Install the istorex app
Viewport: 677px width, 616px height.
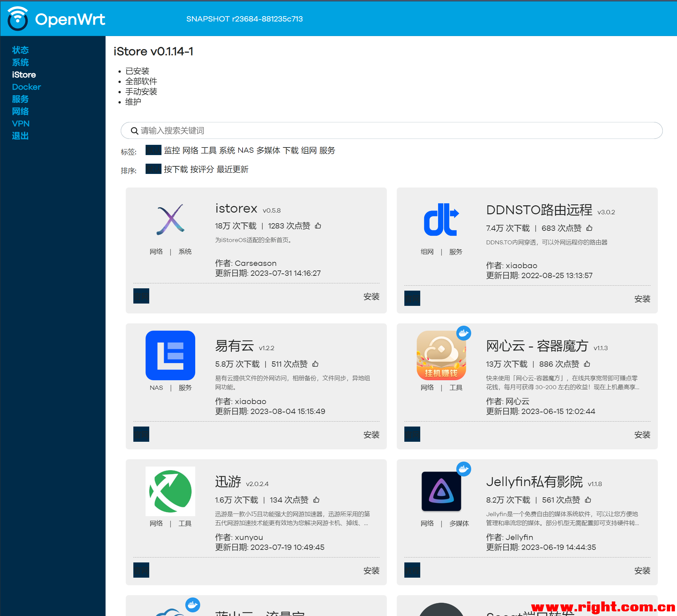pyautogui.click(x=371, y=297)
